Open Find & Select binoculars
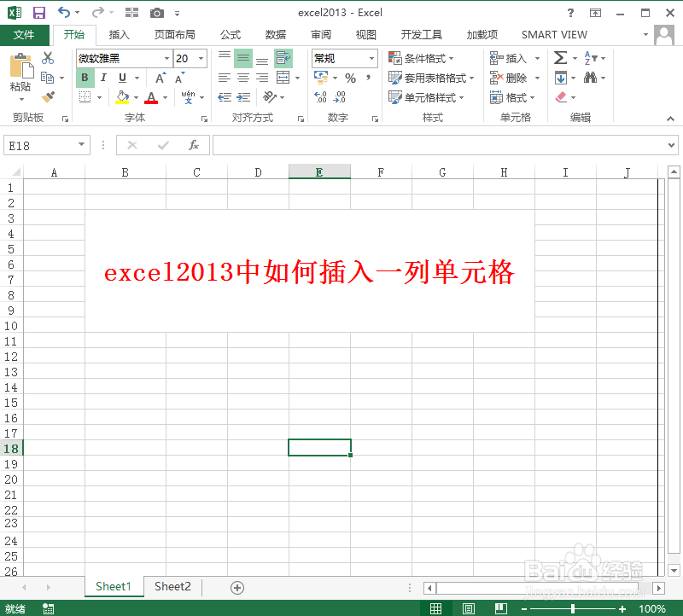Screen dimensions: 683x616 590,78
